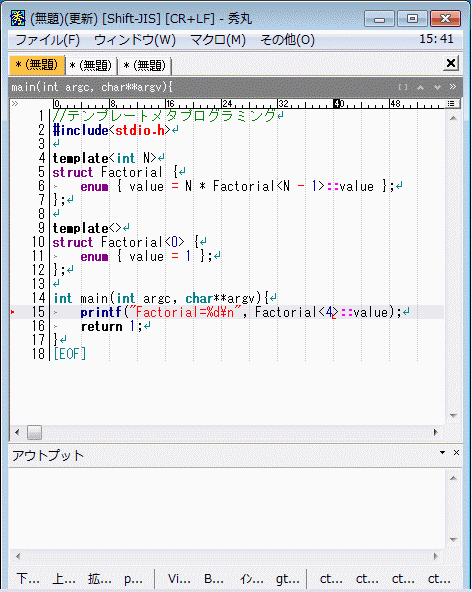Click column 32 mark on the ruler
The height and width of the screenshot is (592, 472).
(x=283, y=103)
